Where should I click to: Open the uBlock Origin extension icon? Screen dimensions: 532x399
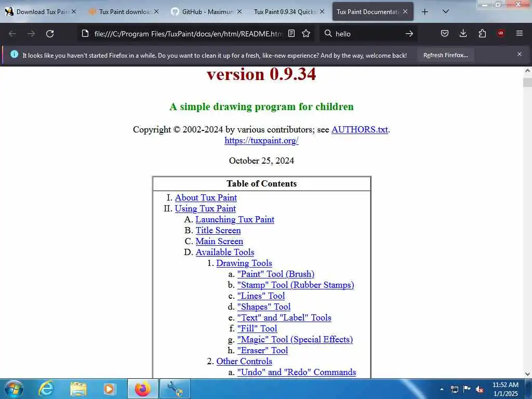500,33
